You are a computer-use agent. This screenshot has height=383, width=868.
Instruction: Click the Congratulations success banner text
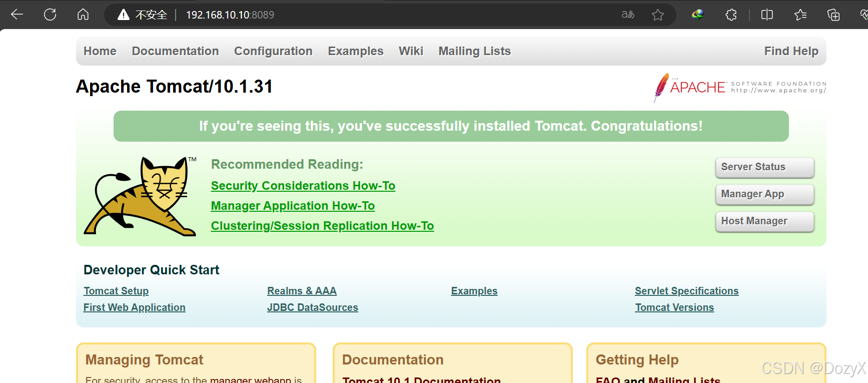point(451,126)
